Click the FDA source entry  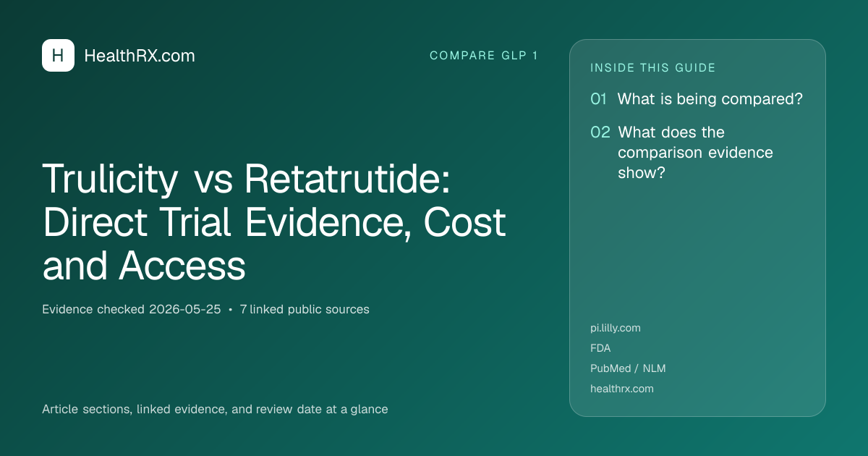tap(600, 348)
